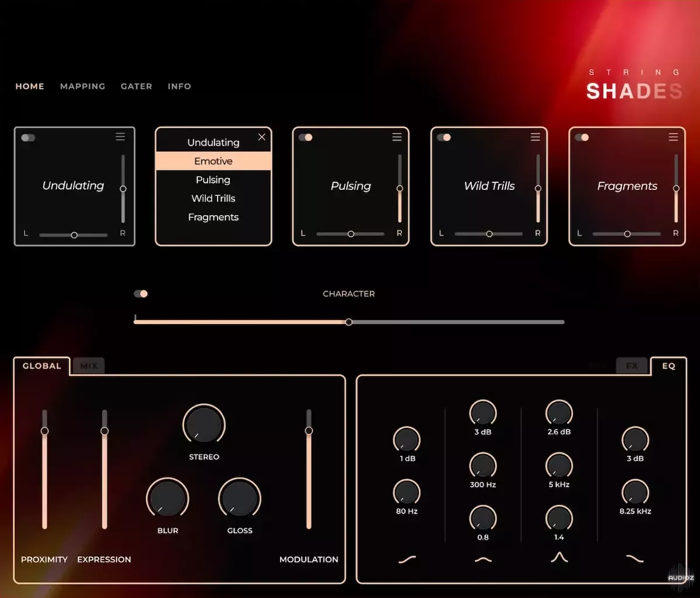Open the Undulating slot hamburger menu
Viewport: 700px width, 598px height.
point(120,137)
